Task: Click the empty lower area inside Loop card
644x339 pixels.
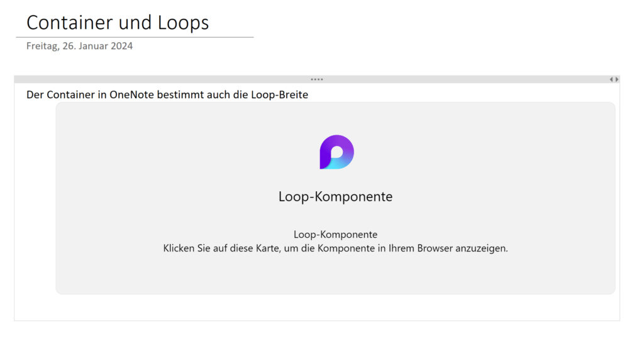Action: click(336, 275)
